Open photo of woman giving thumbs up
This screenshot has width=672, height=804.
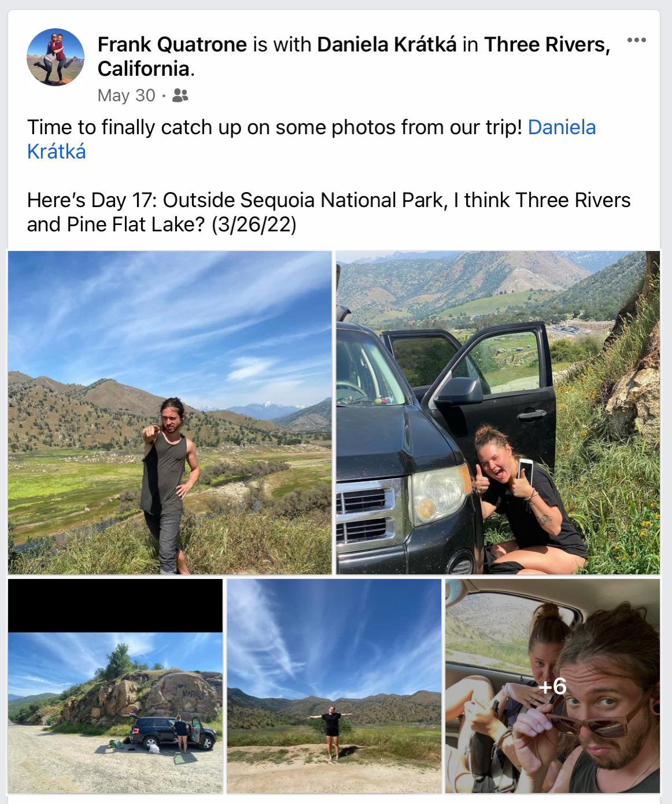(x=498, y=412)
